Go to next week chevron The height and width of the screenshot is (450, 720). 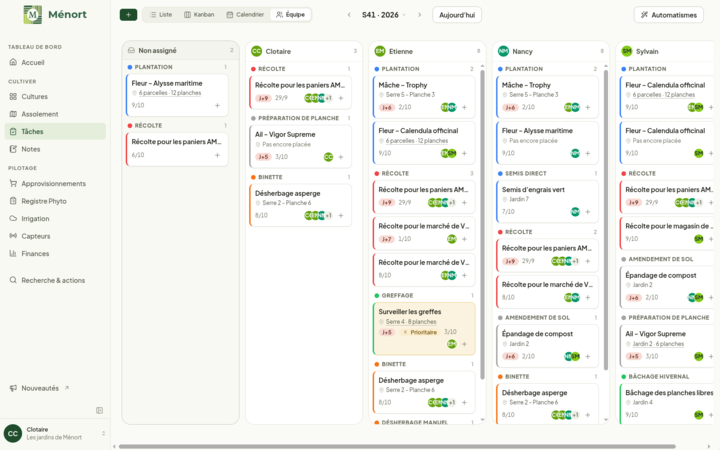pyautogui.click(x=419, y=15)
